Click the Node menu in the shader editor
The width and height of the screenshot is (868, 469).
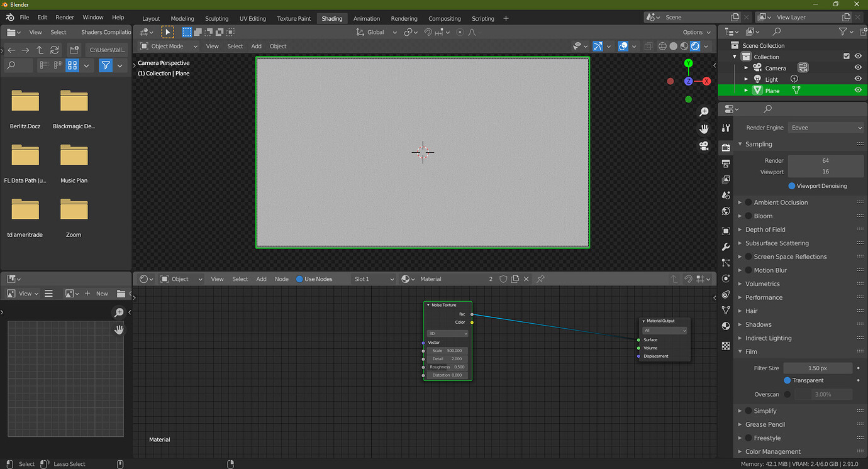(x=281, y=279)
